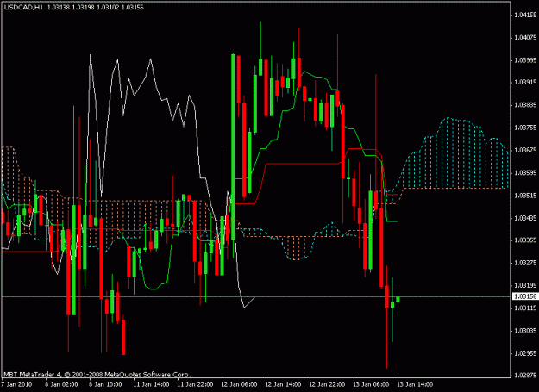Click the 1.03195 price axis label

(x=525, y=285)
